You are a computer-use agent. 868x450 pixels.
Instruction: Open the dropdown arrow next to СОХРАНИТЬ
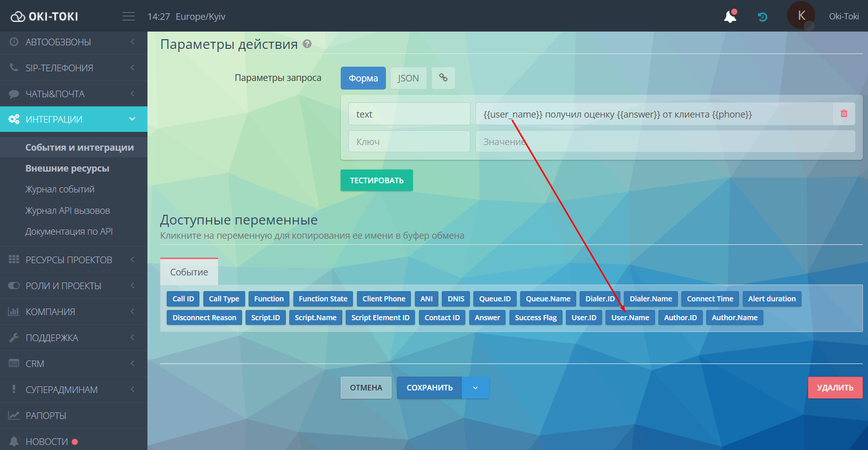tap(475, 387)
